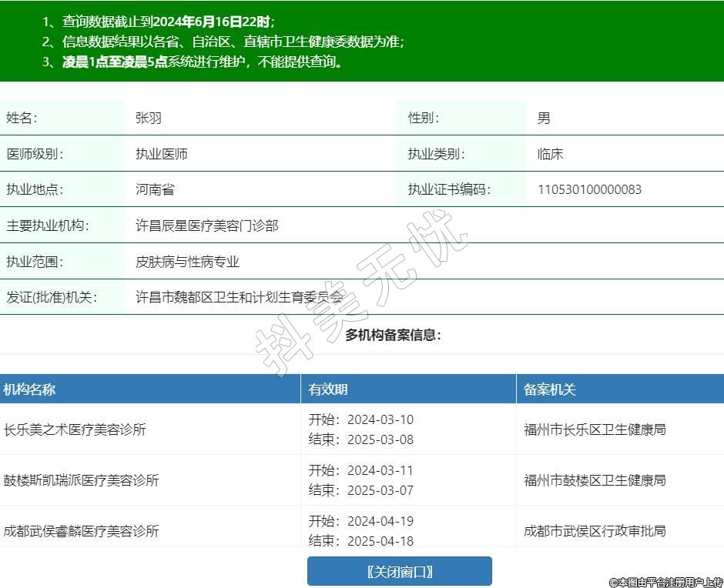Screen dimensions: 724x588
Task: Click the 关闭窗口 button
Action: pos(399,571)
